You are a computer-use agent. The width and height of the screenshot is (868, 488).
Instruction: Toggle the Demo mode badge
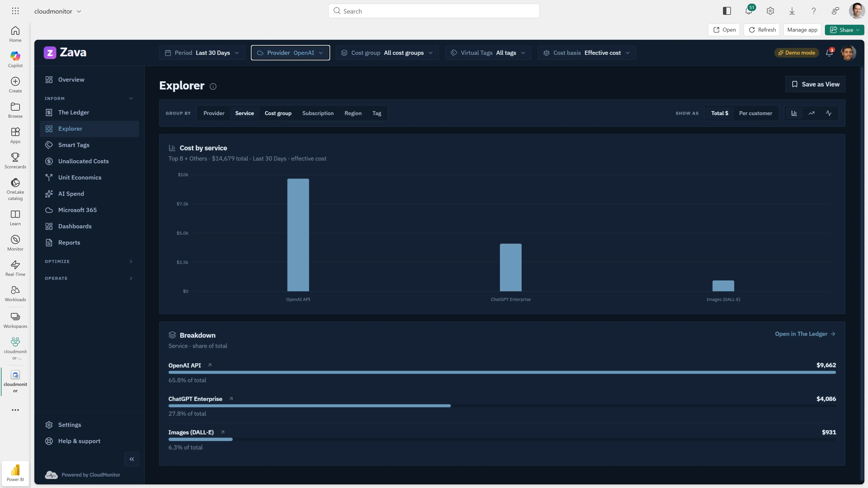797,53
